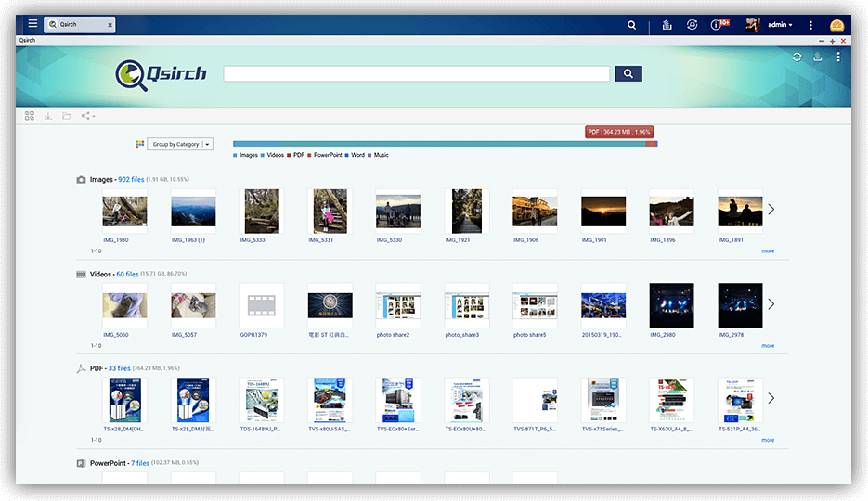The image size is (868, 501).
Task: Open the 60 files videos link
Action: click(127, 275)
